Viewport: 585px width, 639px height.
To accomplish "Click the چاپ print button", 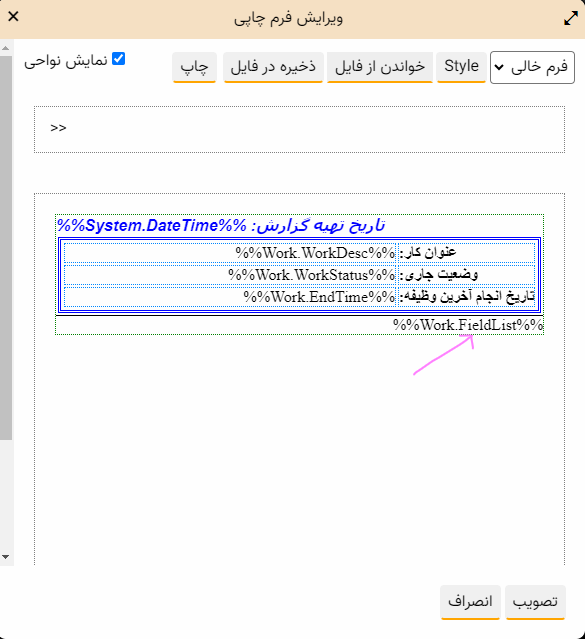I will pos(194,67).
